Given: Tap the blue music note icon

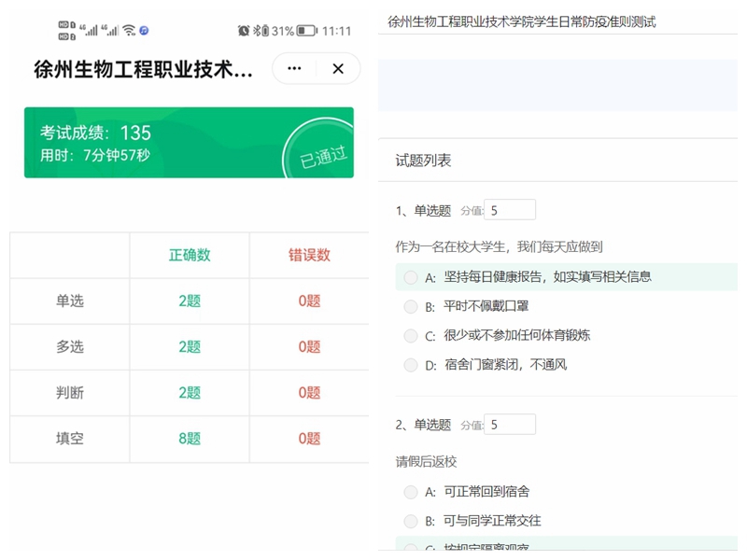Looking at the screenshot, I should tap(145, 31).
